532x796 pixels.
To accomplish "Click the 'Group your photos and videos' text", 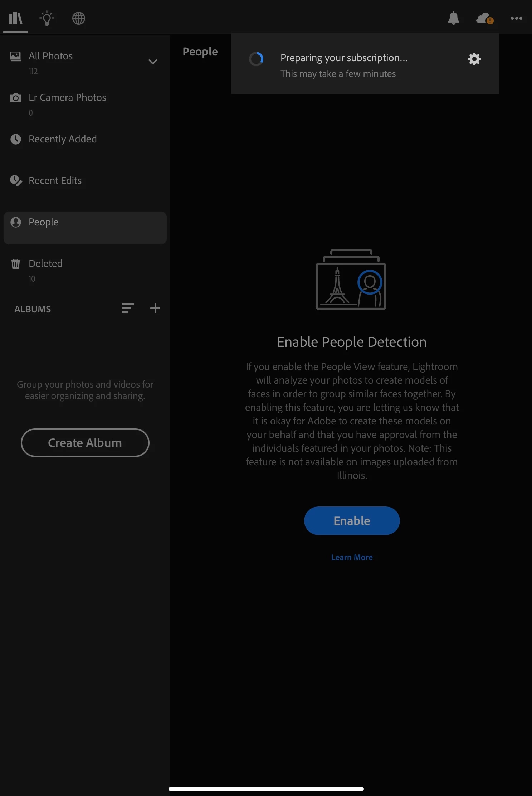I will (x=85, y=390).
